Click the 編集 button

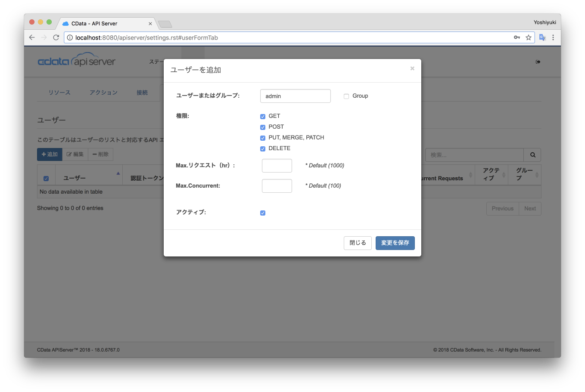click(x=75, y=154)
